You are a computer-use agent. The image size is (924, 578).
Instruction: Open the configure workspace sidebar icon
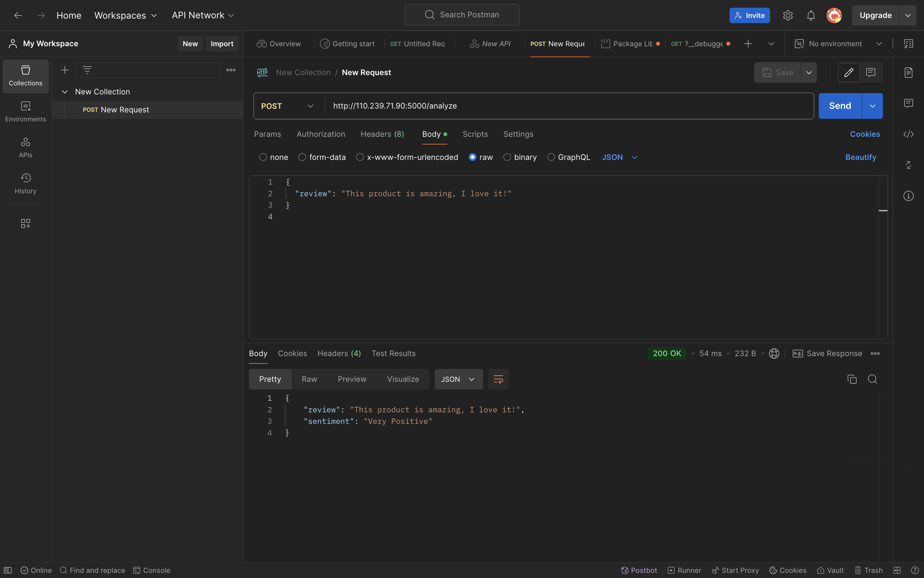[26, 223]
